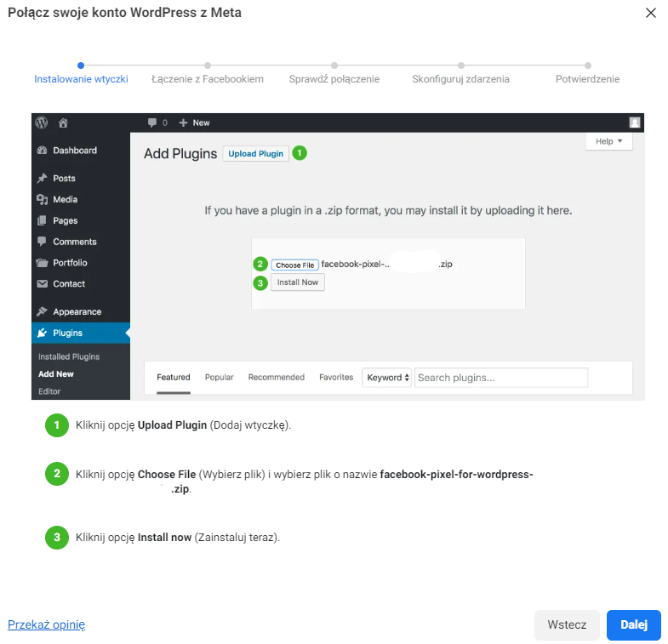Click the Posts pin icon
This screenshot has height=644, width=668.
click(x=42, y=179)
